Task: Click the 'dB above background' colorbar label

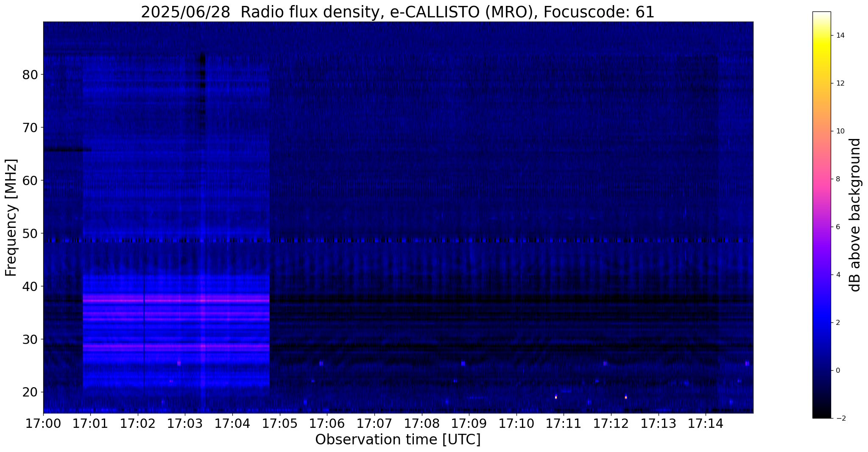Action: pyautogui.click(x=855, y=215)
